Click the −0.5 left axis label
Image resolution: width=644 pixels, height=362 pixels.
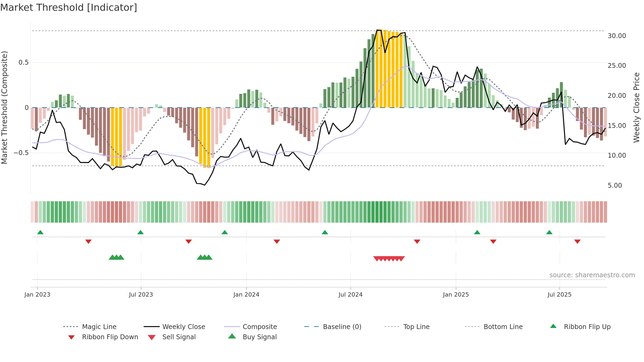21,153
